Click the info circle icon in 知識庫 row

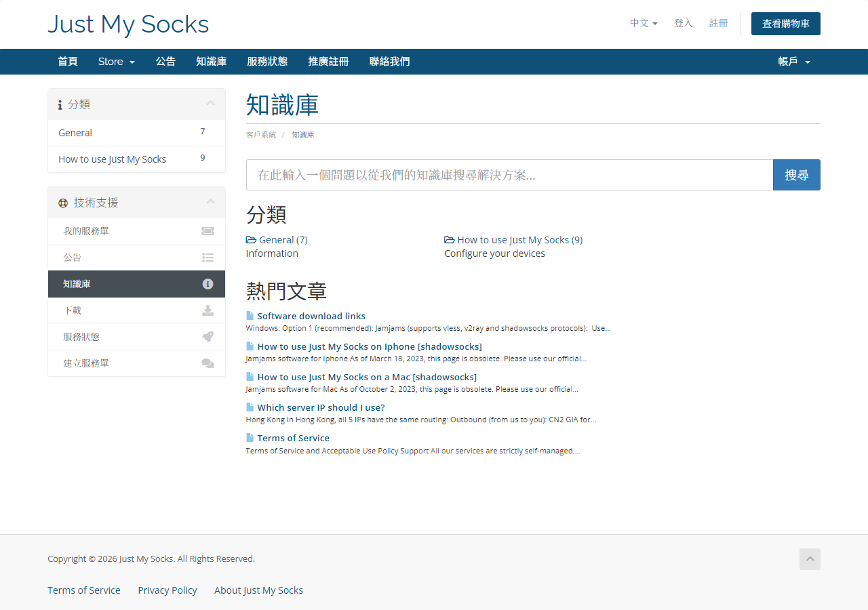(x=208, y=284)
